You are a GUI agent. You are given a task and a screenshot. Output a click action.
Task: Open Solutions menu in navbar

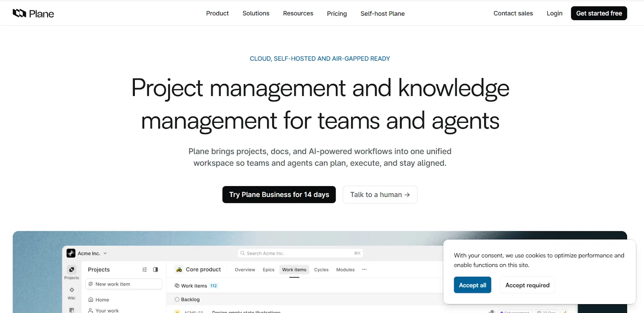click(x=256, y=13)
